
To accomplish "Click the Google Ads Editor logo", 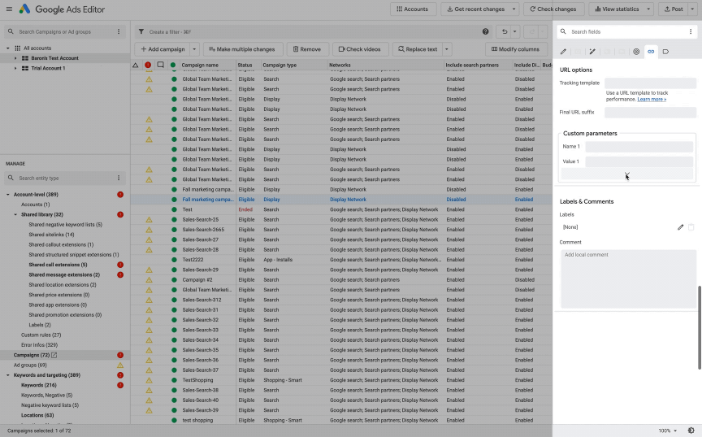I will tap(24, 9).
